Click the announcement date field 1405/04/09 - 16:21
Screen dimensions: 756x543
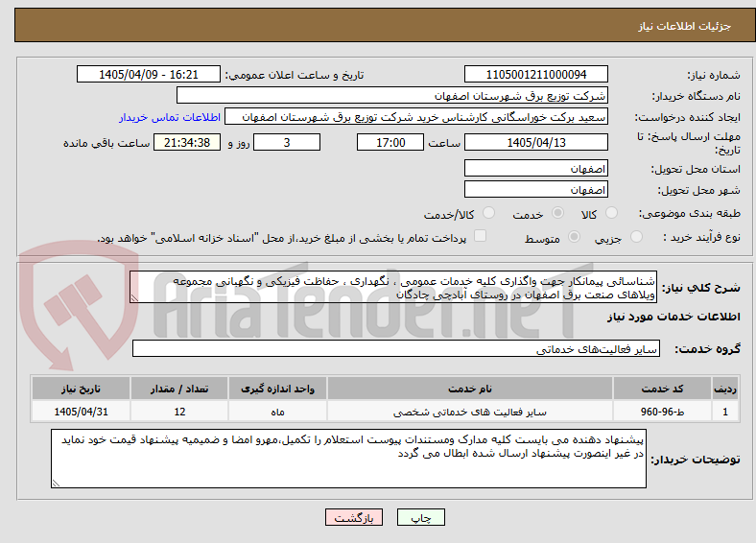point(149,74)
